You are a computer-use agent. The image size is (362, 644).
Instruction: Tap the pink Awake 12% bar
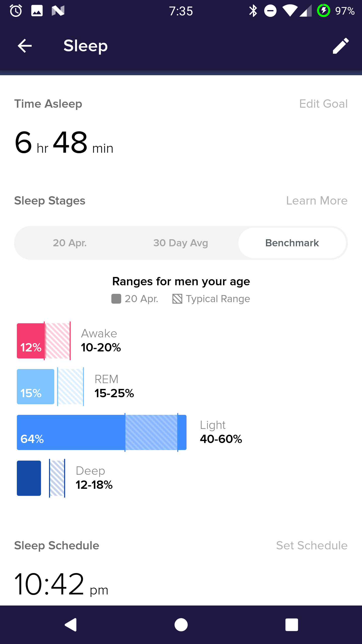(31, 341)
